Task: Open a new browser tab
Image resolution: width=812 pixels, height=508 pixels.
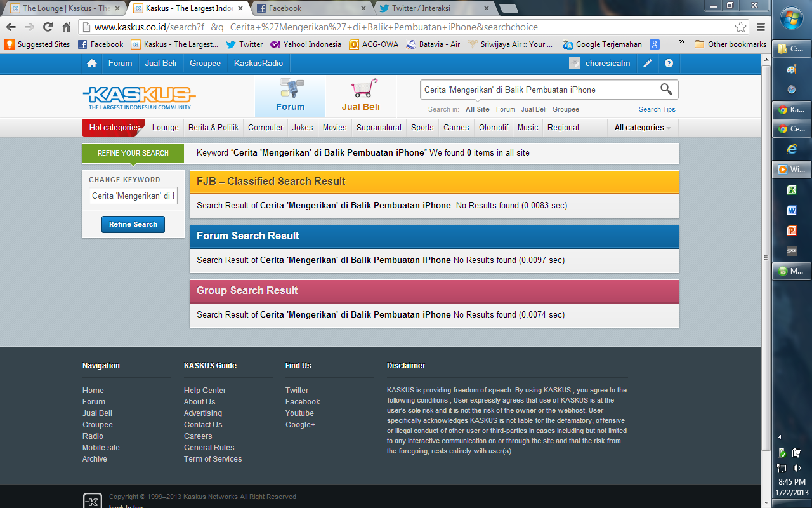Action: (x=508, y=8)
